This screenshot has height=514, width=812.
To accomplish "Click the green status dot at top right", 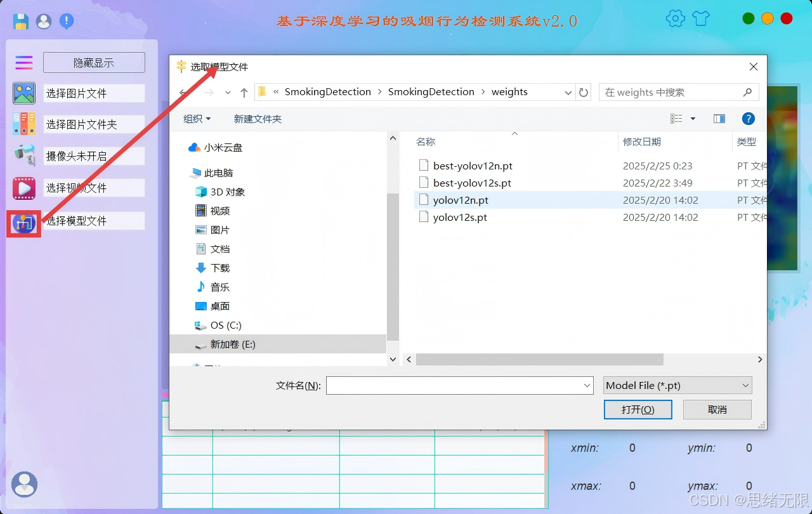I will 748,18.
